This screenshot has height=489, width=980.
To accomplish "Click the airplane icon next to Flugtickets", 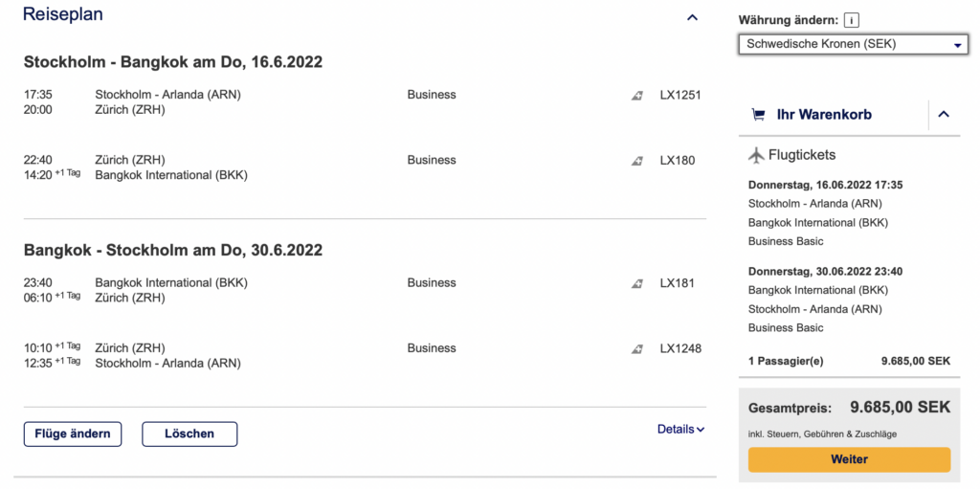I will [756, 155].
